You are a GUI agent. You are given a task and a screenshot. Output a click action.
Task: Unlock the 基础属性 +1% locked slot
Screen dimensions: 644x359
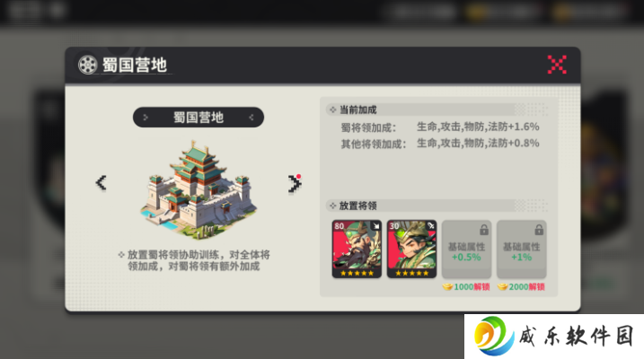pos(522,249)
